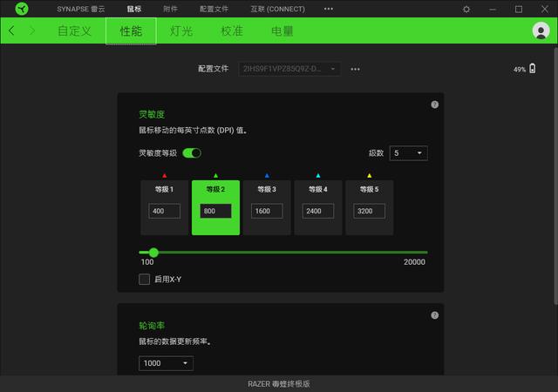The image size is (558, 392).
Task: Open the 级数 stage count dropdown
Action: click(409, 153)
